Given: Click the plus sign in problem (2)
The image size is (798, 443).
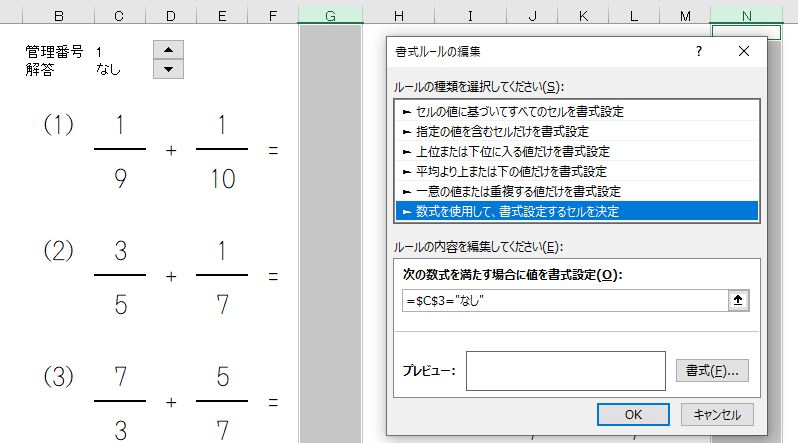Looking at the screenshot, I should pyautogui.click(x=171, y=276).
